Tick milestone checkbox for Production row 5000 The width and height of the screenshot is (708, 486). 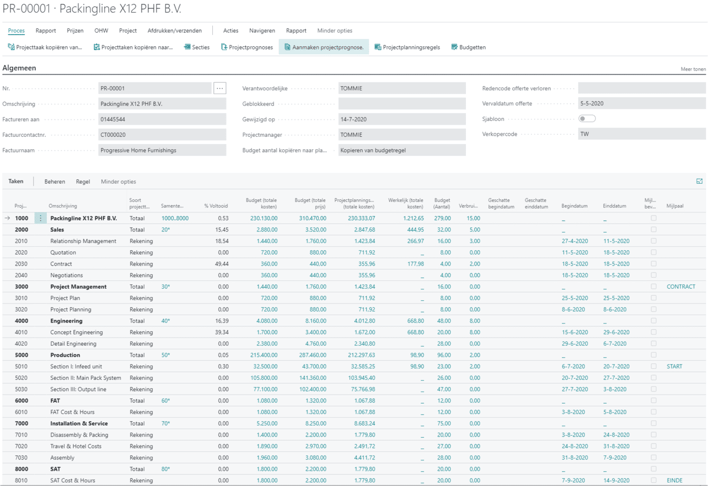pyautogui.click(x=653, y=355)
